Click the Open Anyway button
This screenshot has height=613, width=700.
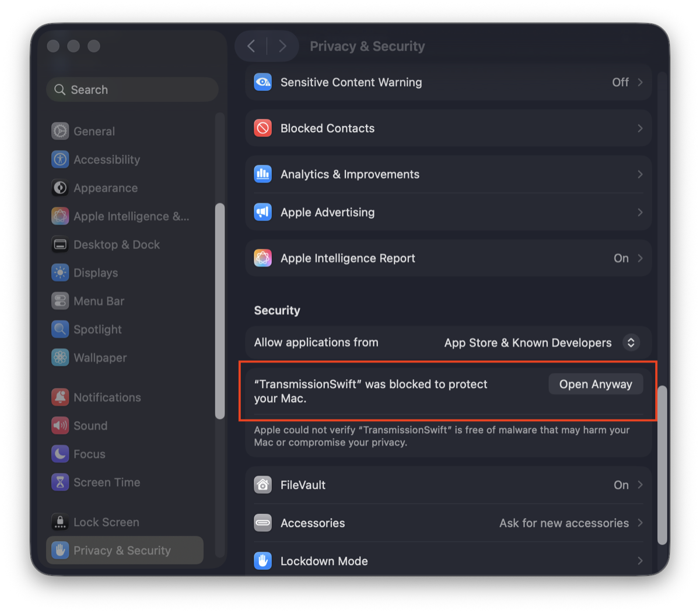click(x=596, y=384)
